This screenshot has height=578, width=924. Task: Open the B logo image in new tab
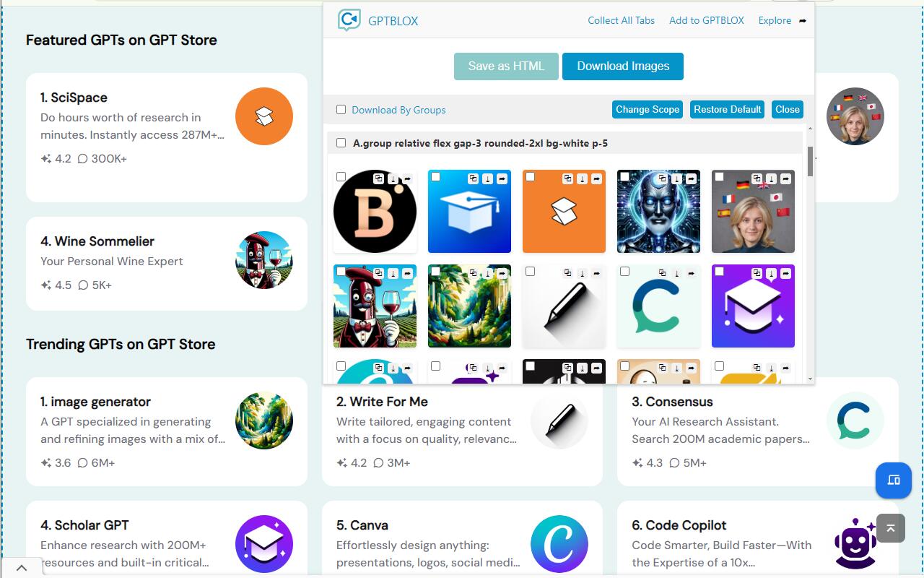[407, 178]
